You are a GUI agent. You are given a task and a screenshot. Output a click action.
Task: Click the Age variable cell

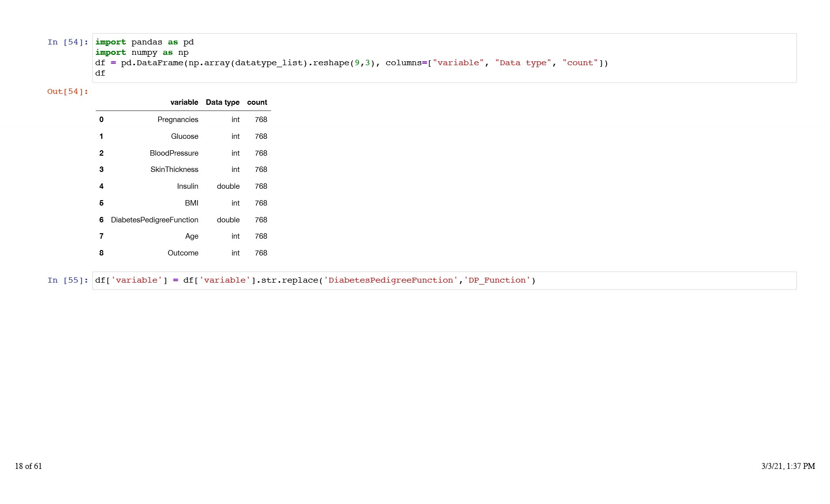pos(191,236)
